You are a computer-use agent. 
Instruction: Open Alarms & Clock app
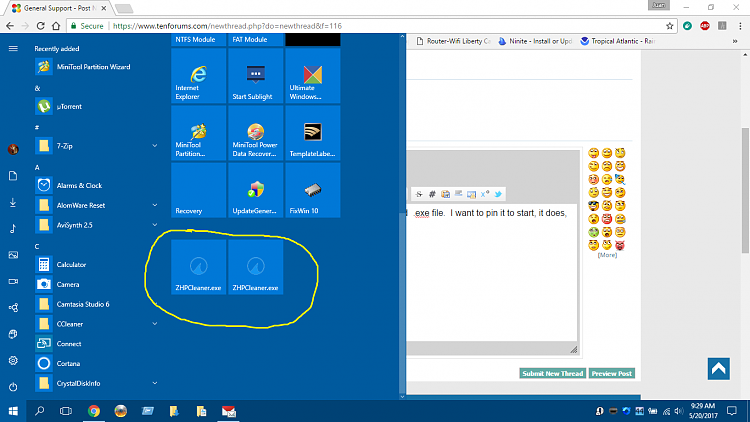[96, 185]
